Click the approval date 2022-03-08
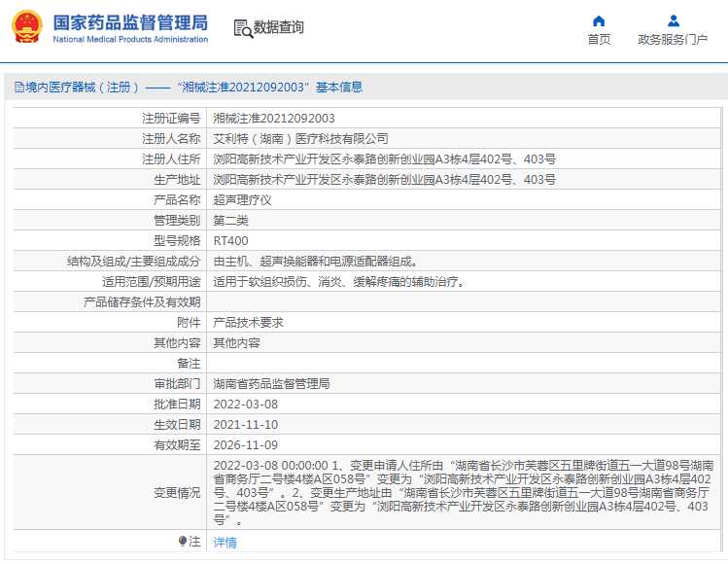 tap(246, 405)
